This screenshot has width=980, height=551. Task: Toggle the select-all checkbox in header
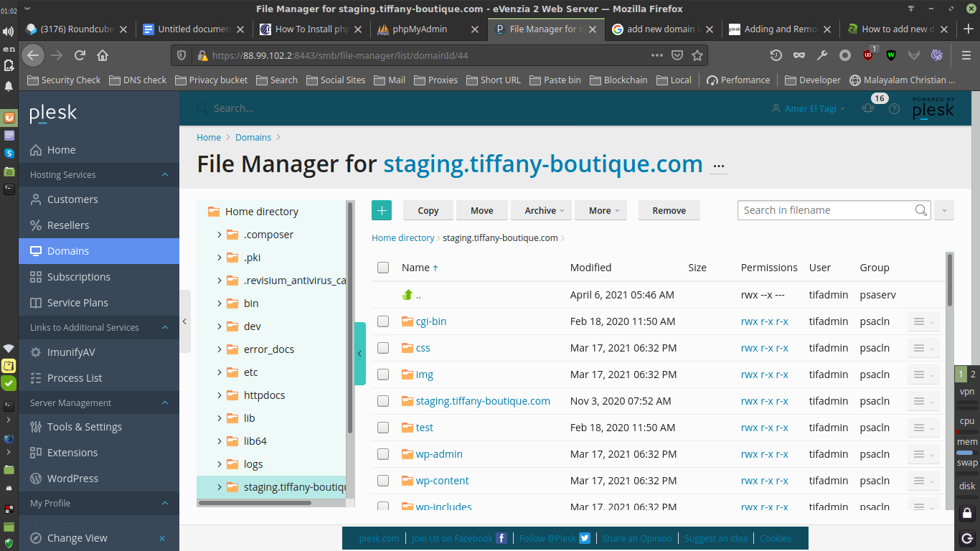pos(383,268)
